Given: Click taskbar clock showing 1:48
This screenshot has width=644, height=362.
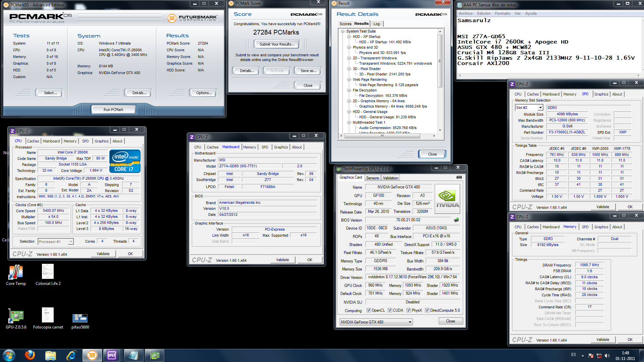Looking at the screenshot, I should click(x=625, y=356).
